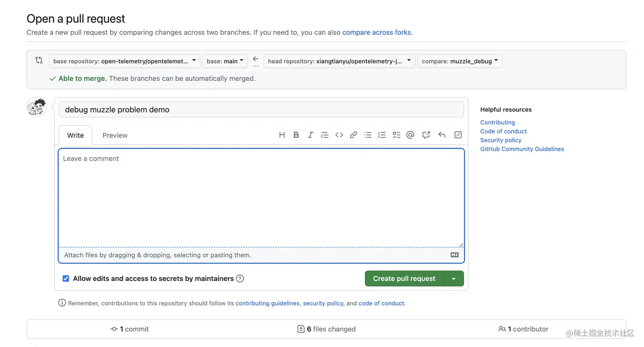Click the Leave a comment text area
Screen dimensions: 644x347
click(261, 198)
